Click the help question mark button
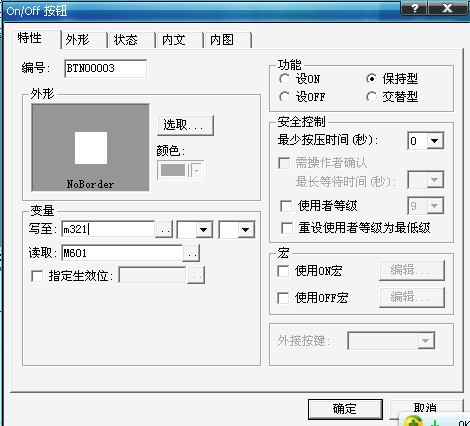Viewport: 470px width, 426px height. [414, 8]
